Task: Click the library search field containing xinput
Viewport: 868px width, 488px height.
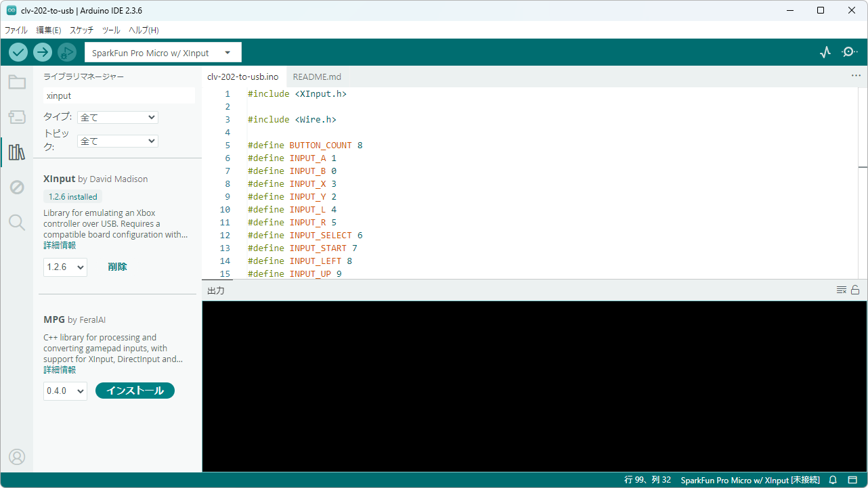Action: [119, 96]
